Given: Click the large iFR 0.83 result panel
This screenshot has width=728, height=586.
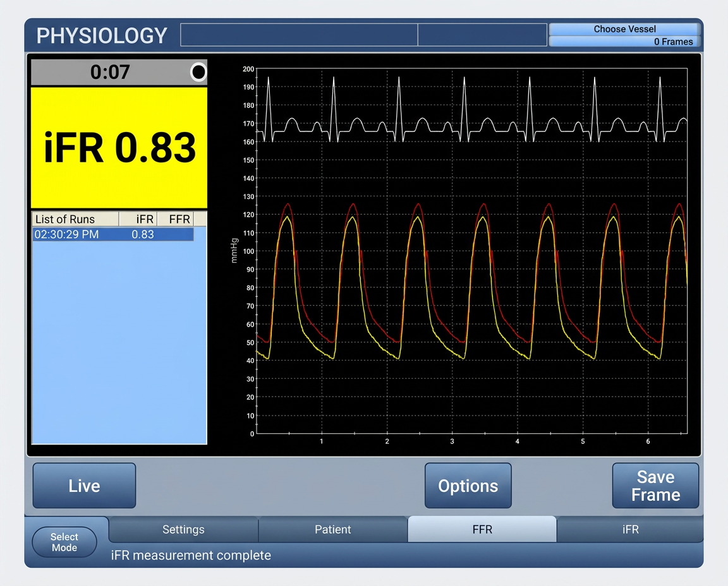Looking at the screenshot, I should 119,148.
